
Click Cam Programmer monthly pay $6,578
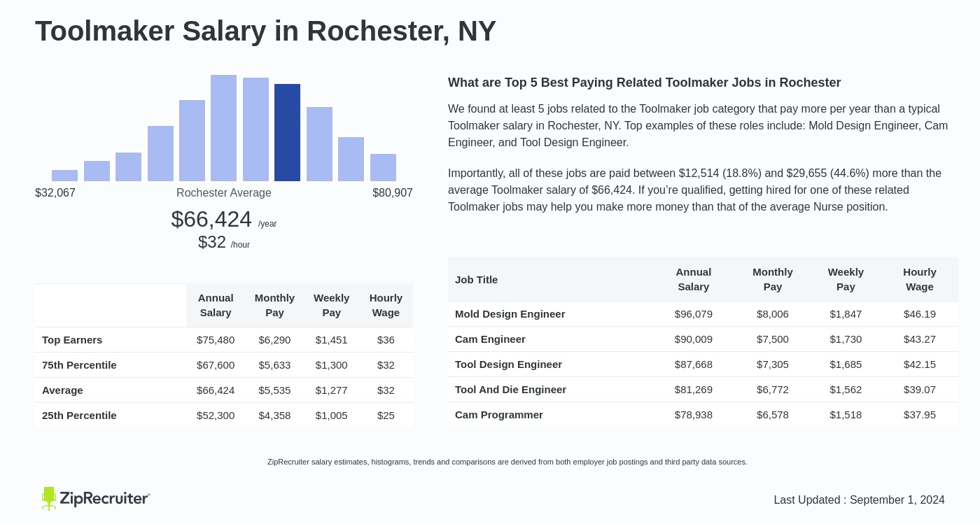coord(773,415)
